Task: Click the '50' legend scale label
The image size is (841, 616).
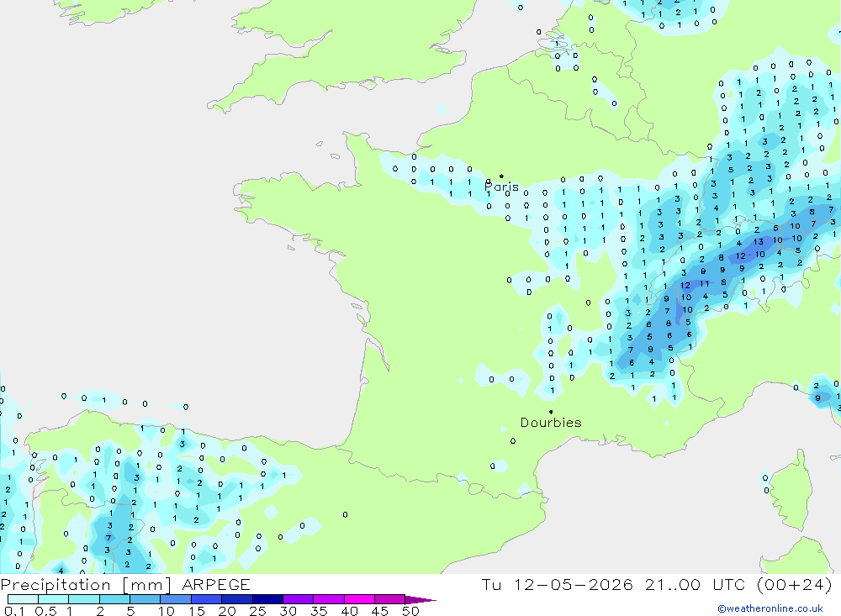Action: coord(410,611)
